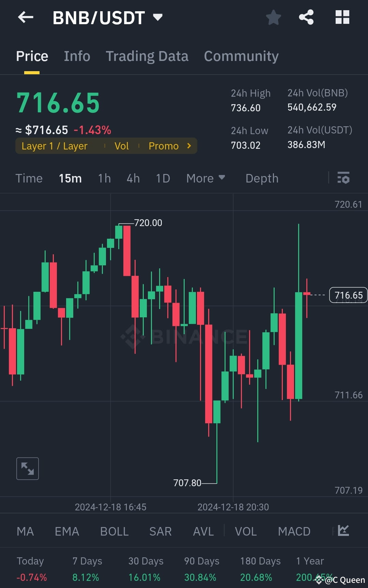This screenshot has width=368, height=588.
Task: Open chart settings via the candle-settings icon
Action: [343, 178]
